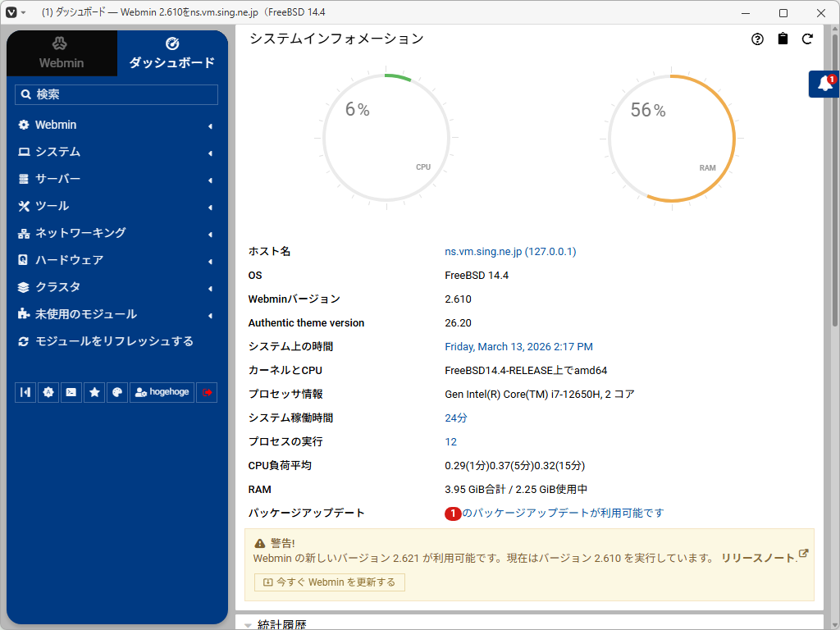840x630 pixels.
Task: Expand the ハードウェア arrow
Action: click(211, 262)
